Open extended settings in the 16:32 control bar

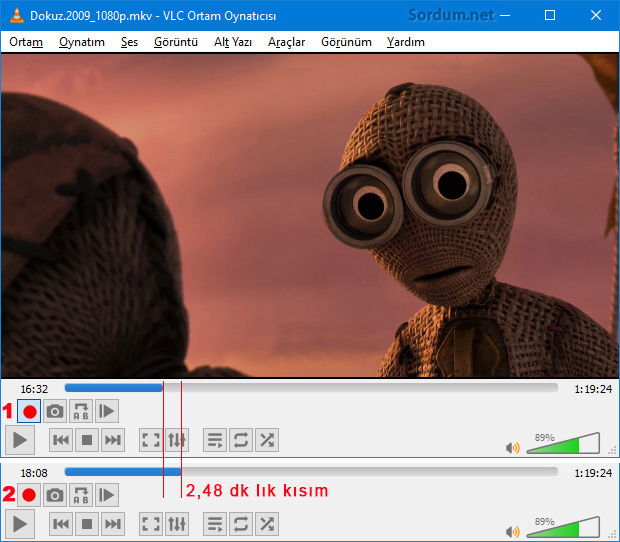177,440
